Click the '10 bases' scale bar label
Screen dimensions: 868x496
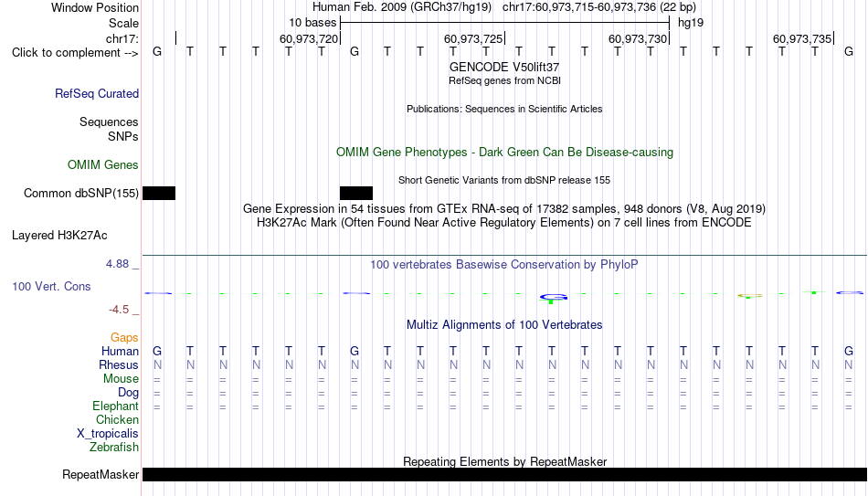[x=312, y=23]
